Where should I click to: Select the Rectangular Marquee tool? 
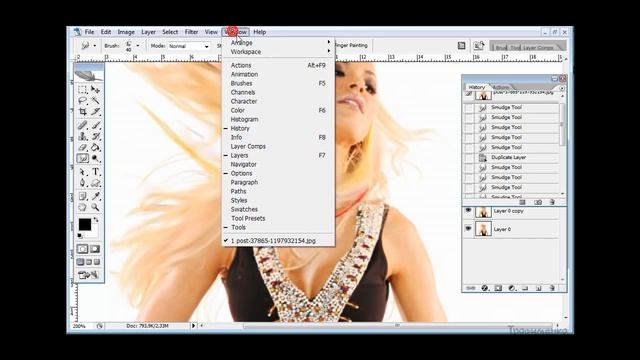coord(82,89)
